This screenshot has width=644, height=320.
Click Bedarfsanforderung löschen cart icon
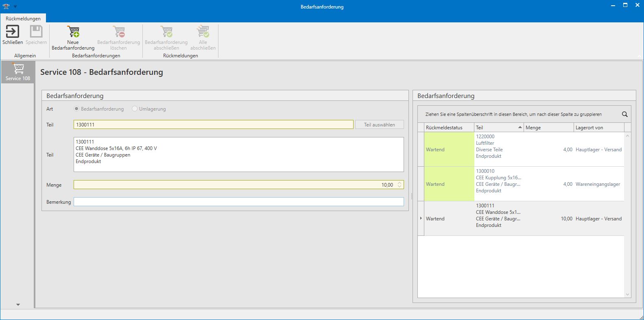(118, 32)
